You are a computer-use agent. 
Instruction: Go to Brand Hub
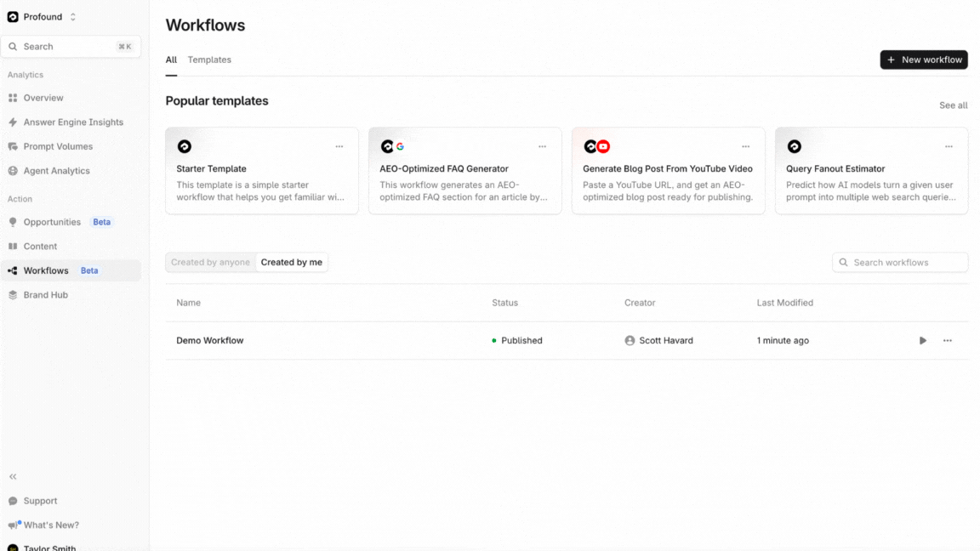point(45,295)
